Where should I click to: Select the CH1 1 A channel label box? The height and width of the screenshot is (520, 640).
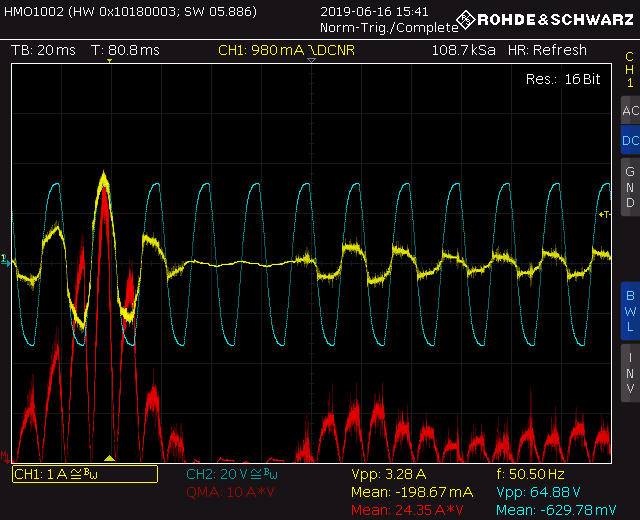(x=85, y=474)
